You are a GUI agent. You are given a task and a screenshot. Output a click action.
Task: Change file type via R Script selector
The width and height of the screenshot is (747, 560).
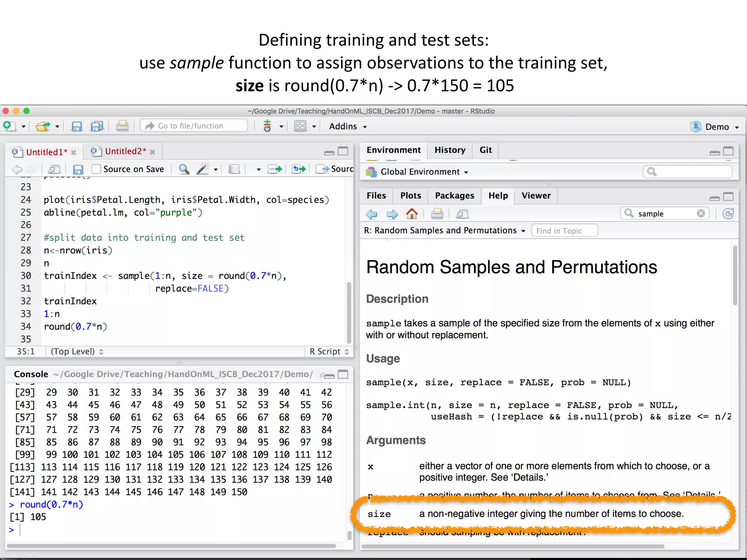tap(329, 351)
